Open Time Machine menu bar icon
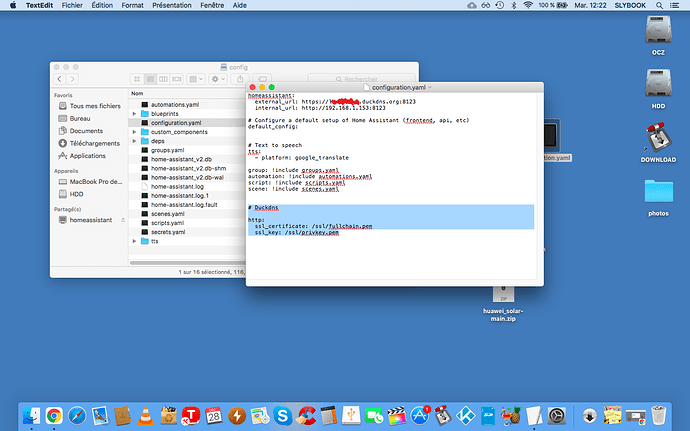Image resolution: width=690 pixels, height=431 pixels. (x=500, y=5)
